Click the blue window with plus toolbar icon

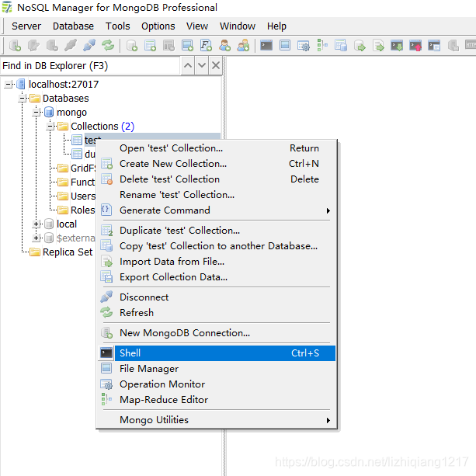tap(187, 46)
